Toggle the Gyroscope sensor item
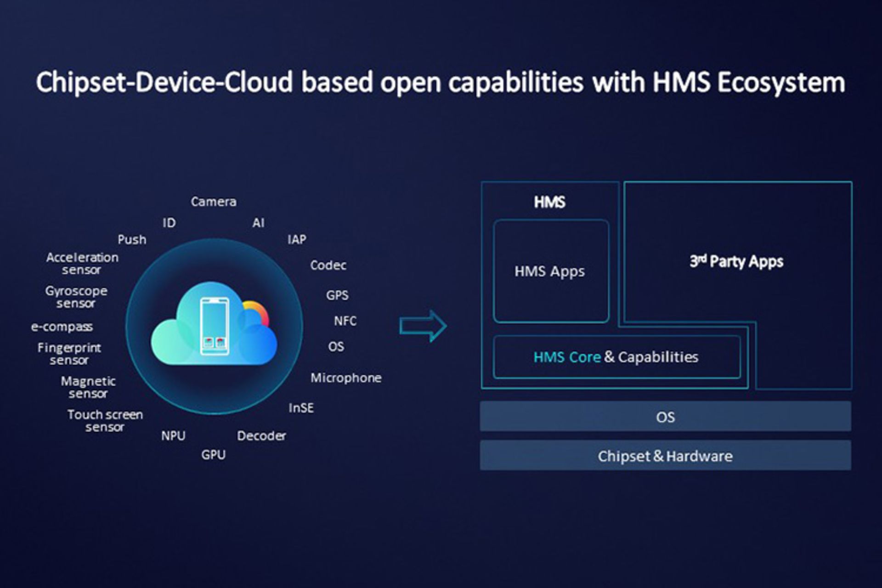Screen dimensions: 882x588 coord(76,297)
